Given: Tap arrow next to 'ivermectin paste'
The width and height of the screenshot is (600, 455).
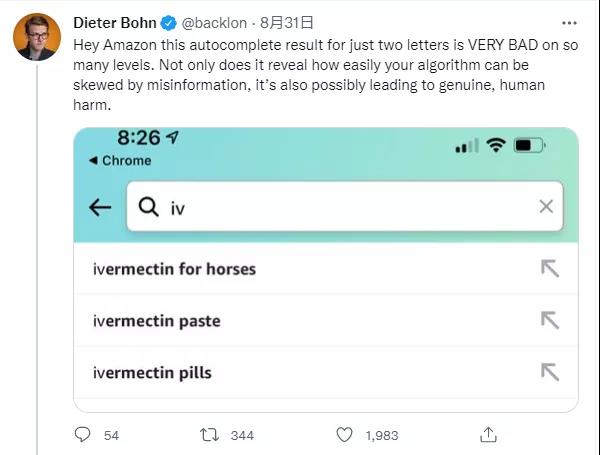Looking at the screenshot, I should (x=548, y=321).
